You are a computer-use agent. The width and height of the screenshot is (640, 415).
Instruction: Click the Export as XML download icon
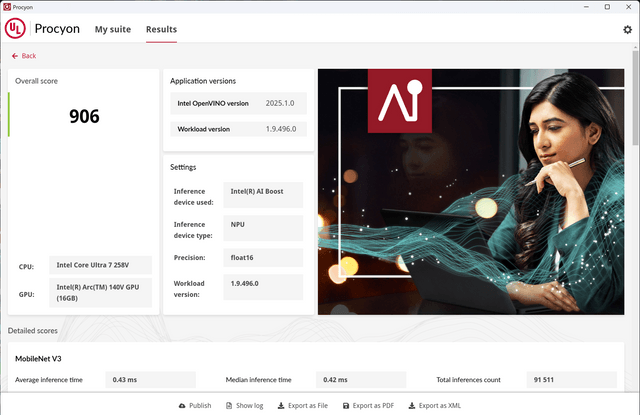point(412,406)
